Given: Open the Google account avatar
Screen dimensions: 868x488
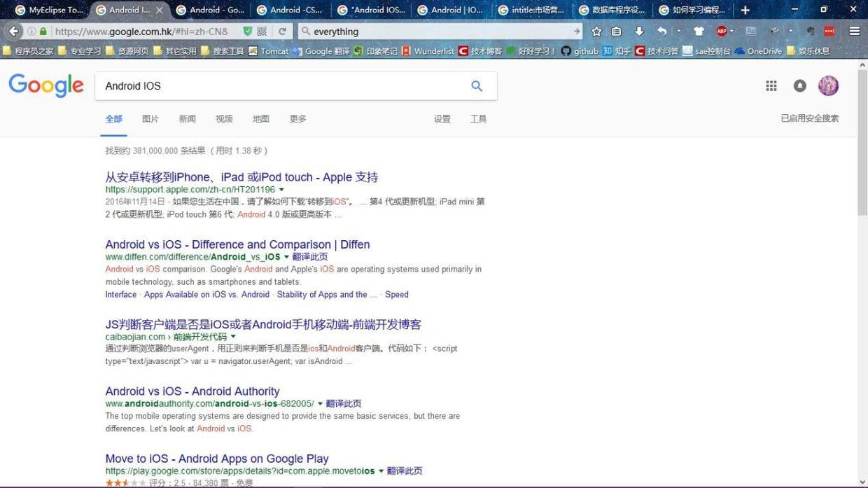Looking at the screenshot, I should pyautogui.click(x=828, y=85).
